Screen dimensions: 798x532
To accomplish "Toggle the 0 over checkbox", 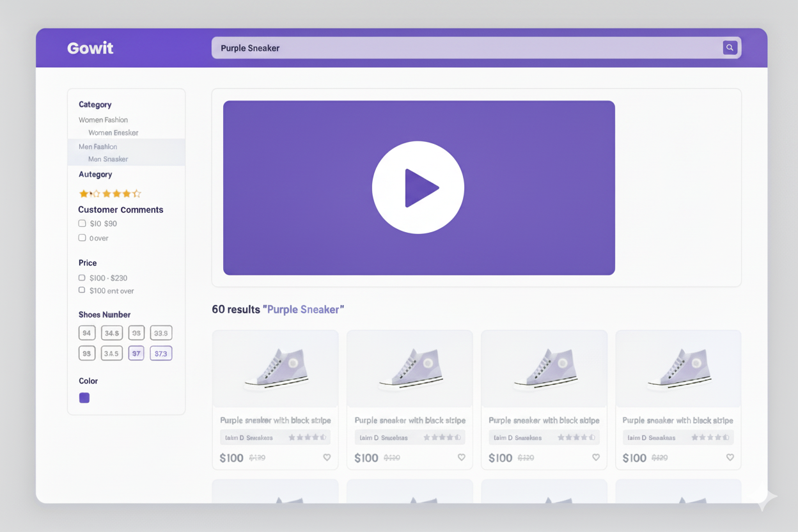I will 82,238.
